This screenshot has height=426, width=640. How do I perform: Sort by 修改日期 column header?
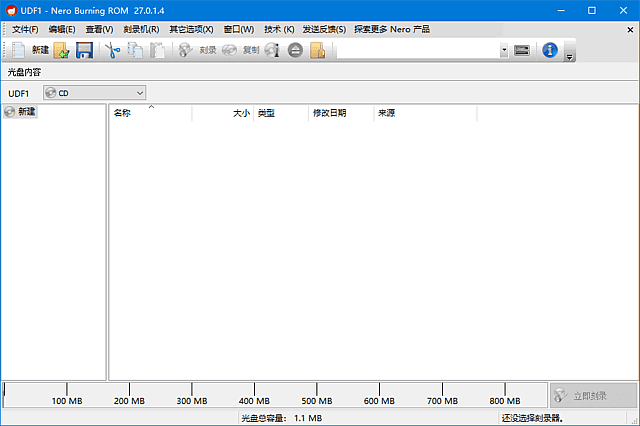pos(329,114)
